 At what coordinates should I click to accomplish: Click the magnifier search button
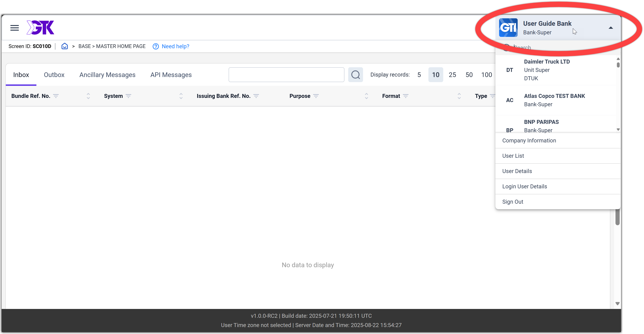tap(355, 75)
